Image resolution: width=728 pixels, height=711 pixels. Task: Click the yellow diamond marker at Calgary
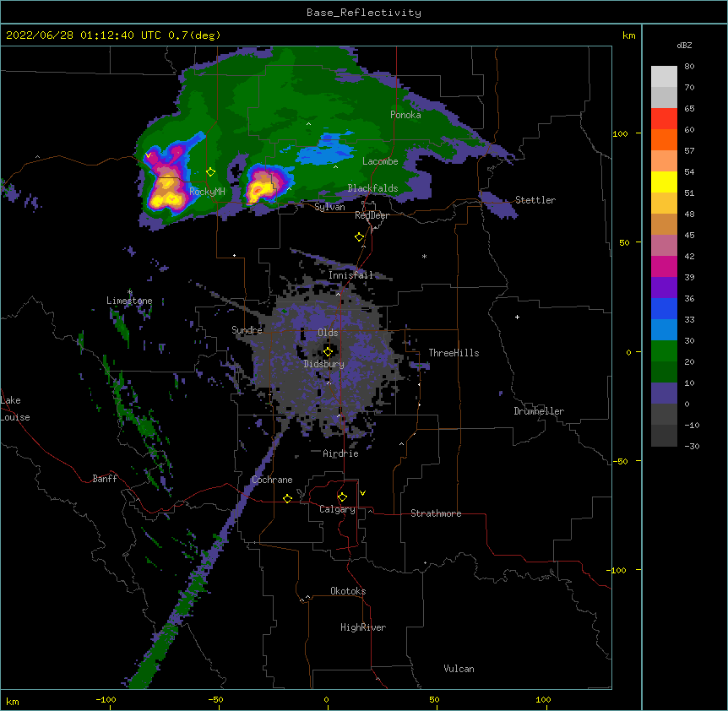(342, 497)
